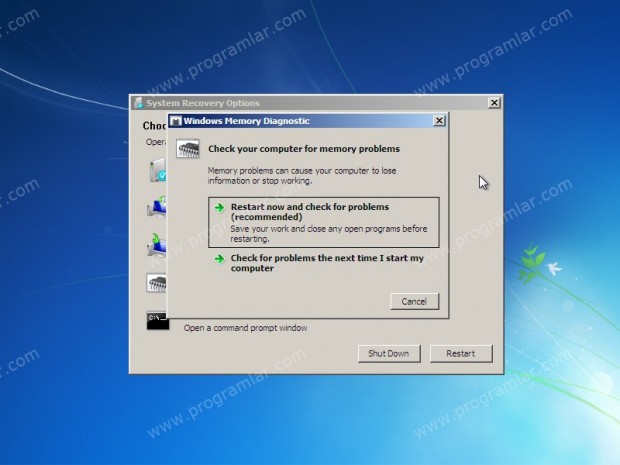Viewport: 620px width, 465px height.
Task: Close the System Recovery Options window
Action: point(494,103)
